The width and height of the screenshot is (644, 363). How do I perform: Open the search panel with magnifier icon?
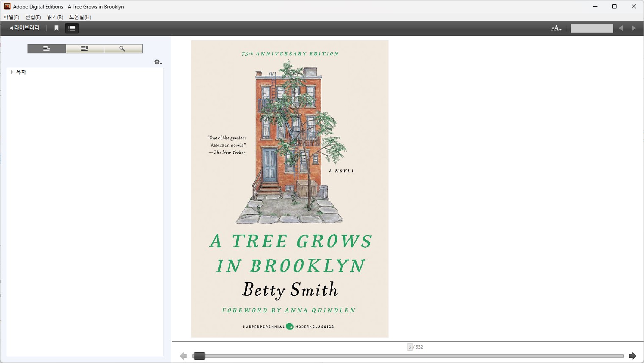coord(123,49)
